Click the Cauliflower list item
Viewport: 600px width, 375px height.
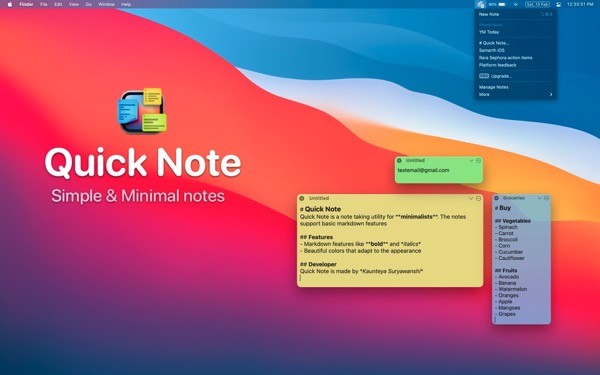[x=510, y=258]
